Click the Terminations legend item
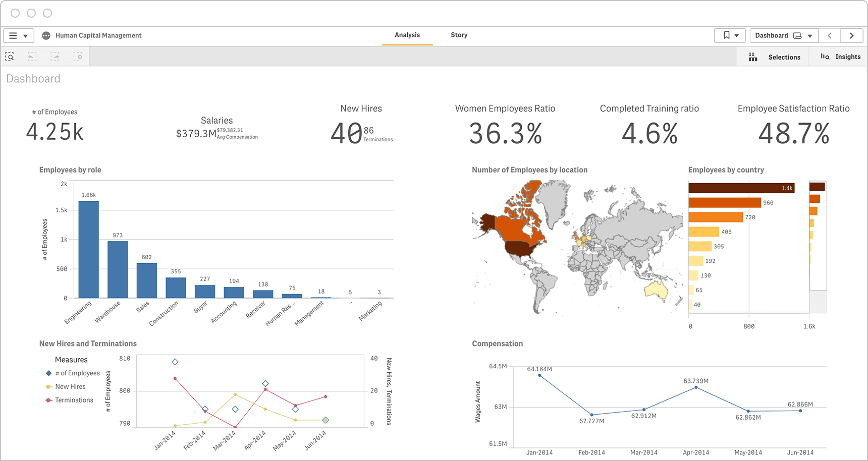 coord(69,400)
